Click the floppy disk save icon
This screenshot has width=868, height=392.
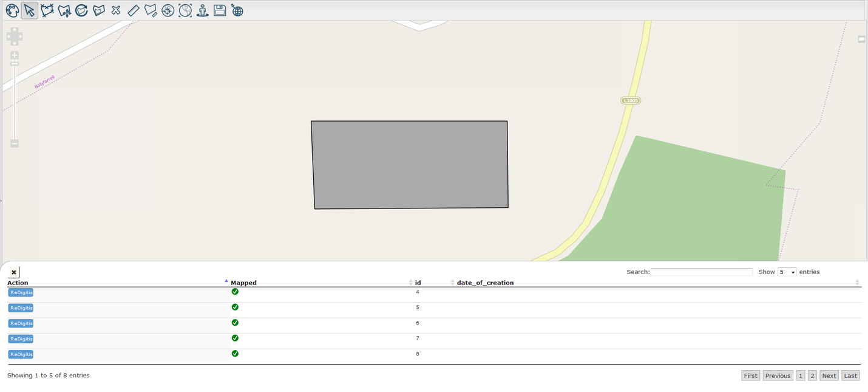[x=220, y=10]
